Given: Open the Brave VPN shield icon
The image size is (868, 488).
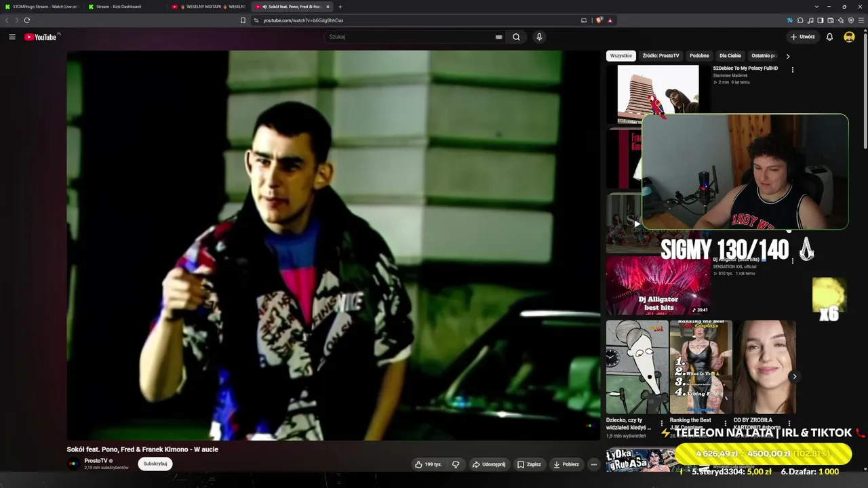Looking at the screenshot, I should pos(851,20).
